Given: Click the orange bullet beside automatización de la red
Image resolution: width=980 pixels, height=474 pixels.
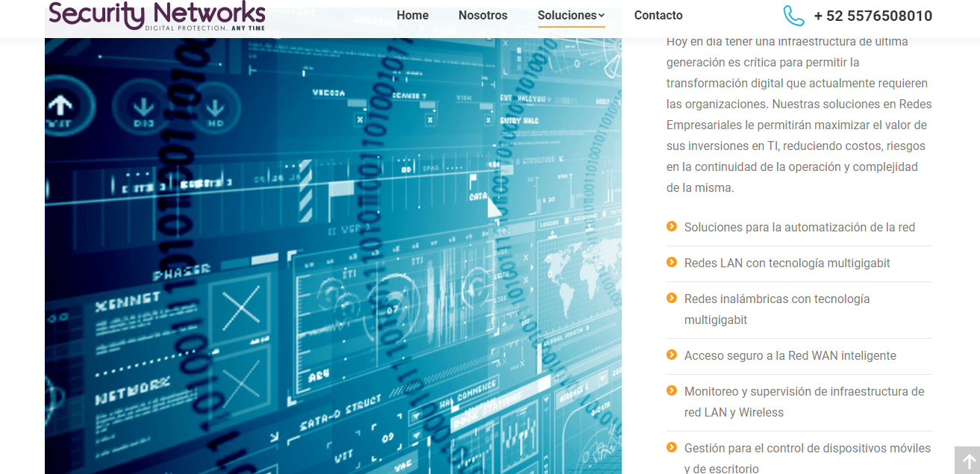Looking at the screenshot, I should pos(672,226).
